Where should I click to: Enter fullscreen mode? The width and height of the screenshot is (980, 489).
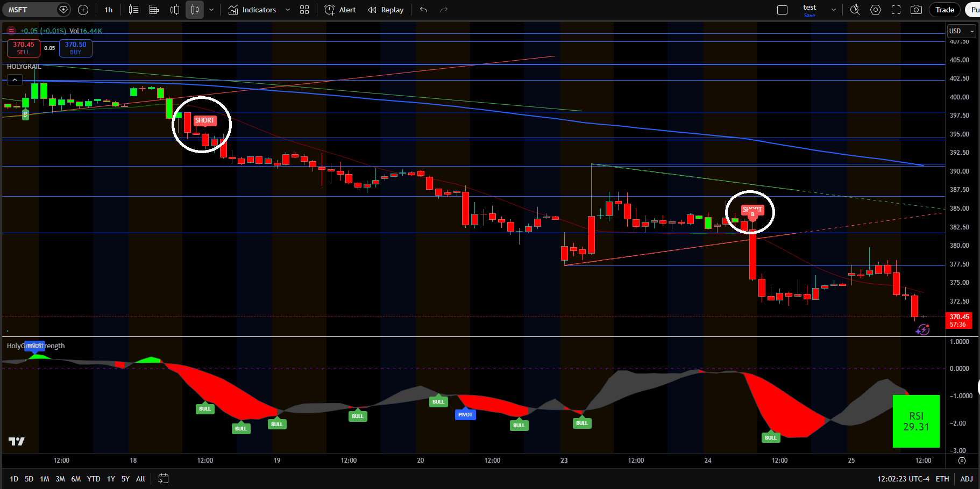pyautogui.click(x=896, y=10)
